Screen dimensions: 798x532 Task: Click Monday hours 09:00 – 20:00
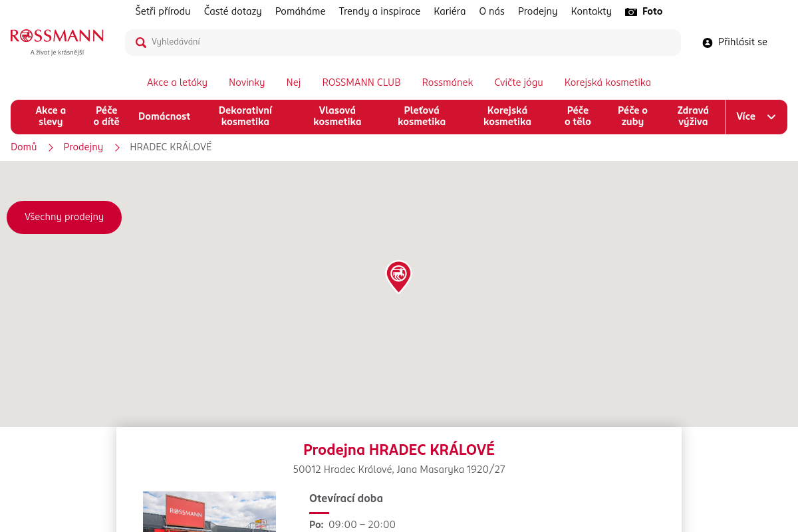click(x=362, y=525)
